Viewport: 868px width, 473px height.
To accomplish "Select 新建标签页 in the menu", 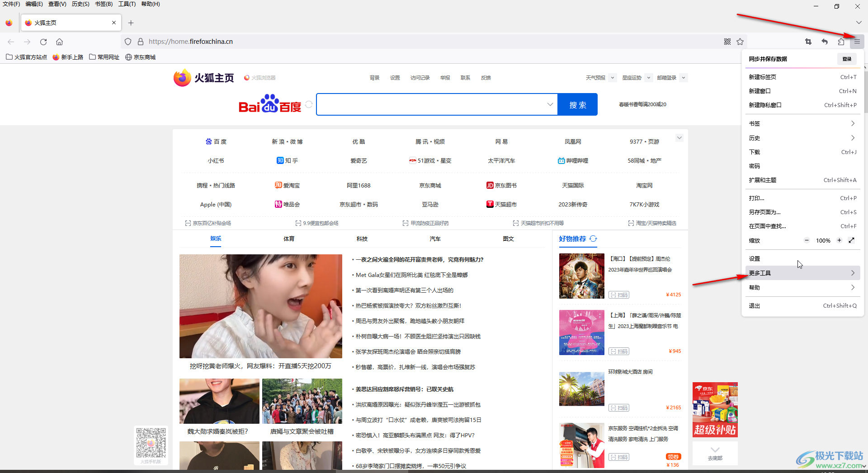I will tap(802, 77).
